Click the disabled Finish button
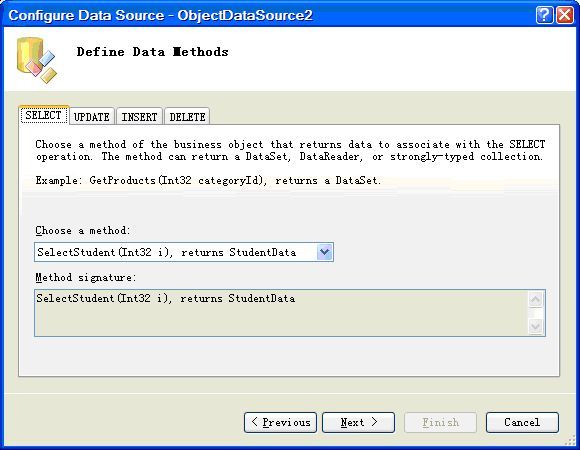 (440, 422)
